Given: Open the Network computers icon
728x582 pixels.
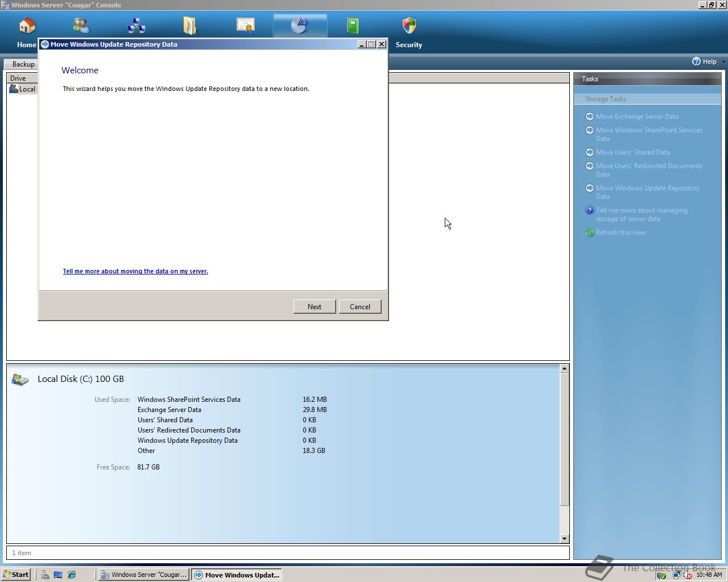Looking at the screenshot, I should [x=136, y=26].
